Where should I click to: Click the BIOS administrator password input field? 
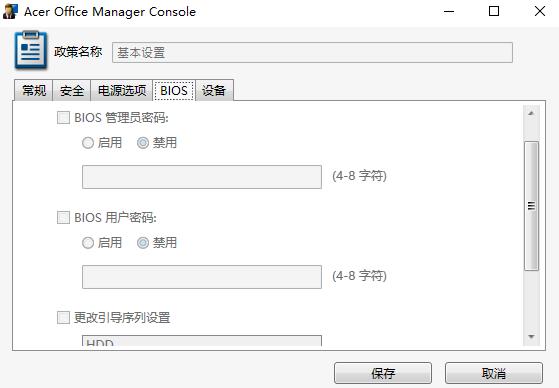click(202, 177)
